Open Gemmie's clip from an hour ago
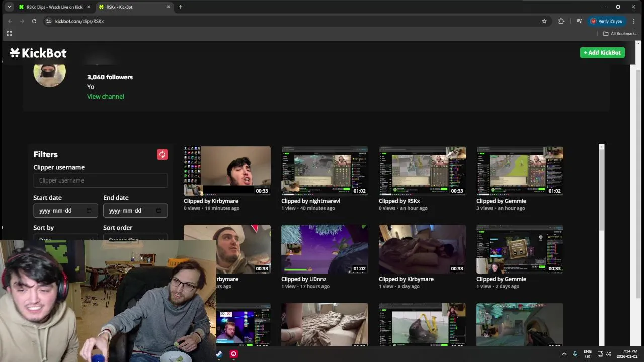The height and width of the screenshot is (362, 644). pyautogui.click(x=520, y=171)
